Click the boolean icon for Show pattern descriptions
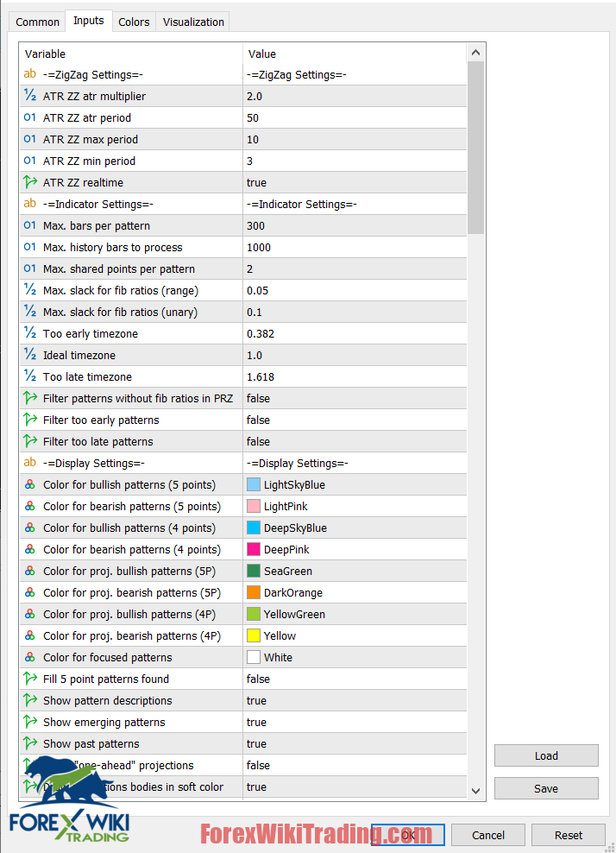Image resolution: width=616 pixels, height=853 pixels. pos(30,700)
